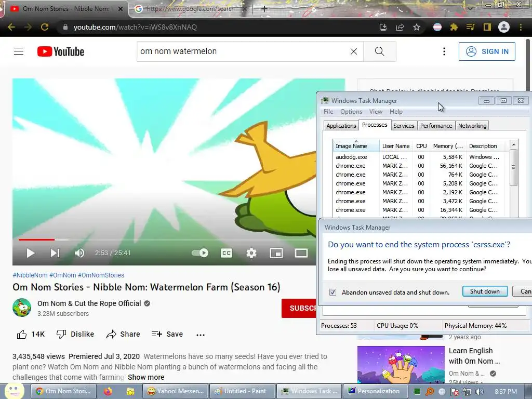Open Task Manager Options menu

351,112
